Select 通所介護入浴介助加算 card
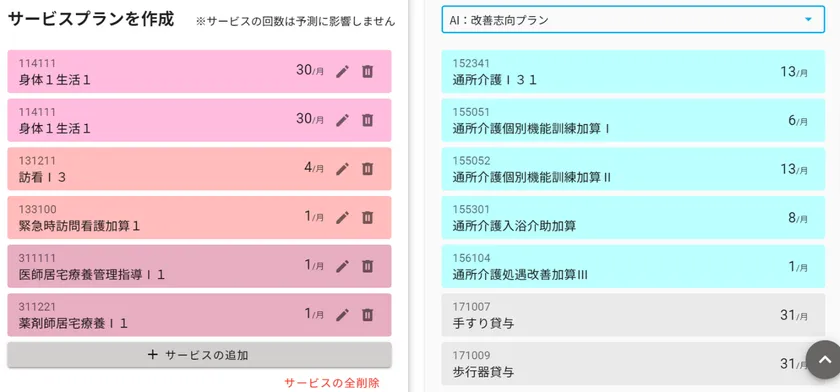The width and height of the screenshot is (840, 392). (633, 218)
